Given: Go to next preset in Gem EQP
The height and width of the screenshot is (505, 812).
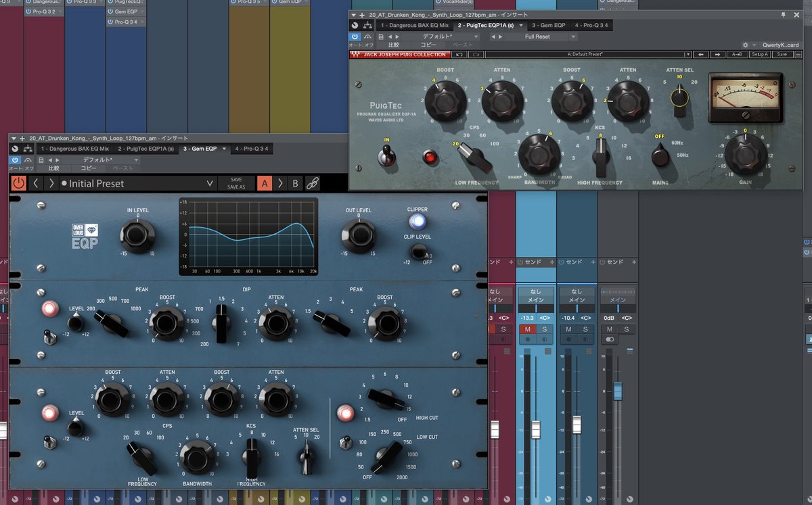Looking at the screenshot, I should pos(51,183).
